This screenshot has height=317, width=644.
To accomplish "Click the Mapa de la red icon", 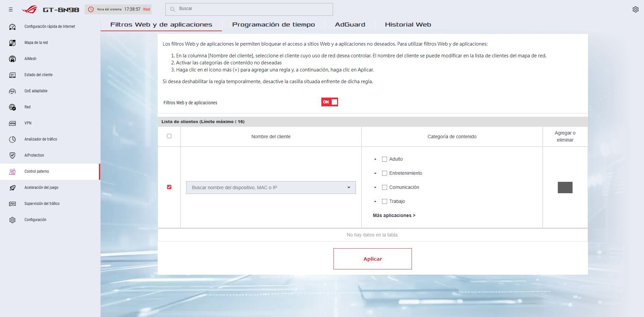I will (12, 43).
